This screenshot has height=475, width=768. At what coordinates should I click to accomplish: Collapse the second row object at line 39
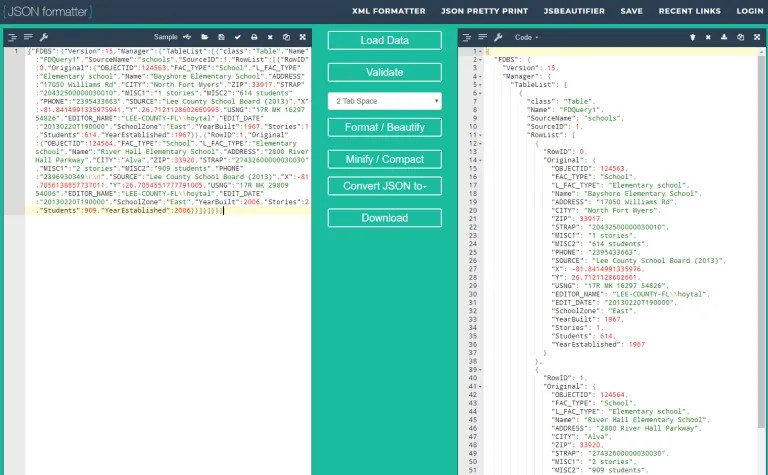click(480, 369)
